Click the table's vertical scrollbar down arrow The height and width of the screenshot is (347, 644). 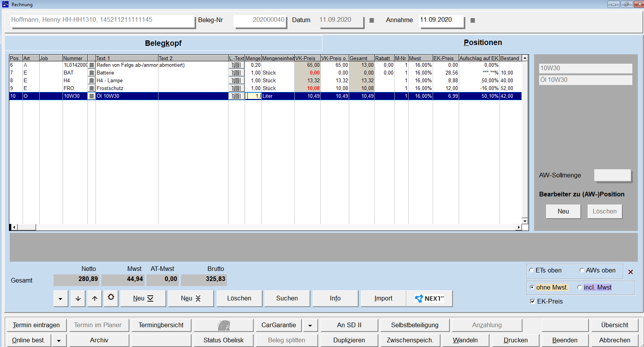pos(525,221)
